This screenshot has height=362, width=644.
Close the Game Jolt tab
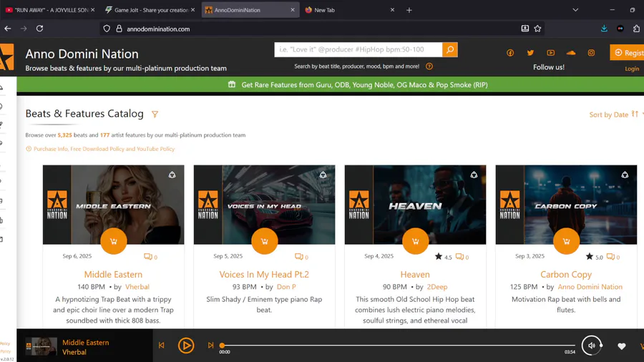tap(192, 10)
